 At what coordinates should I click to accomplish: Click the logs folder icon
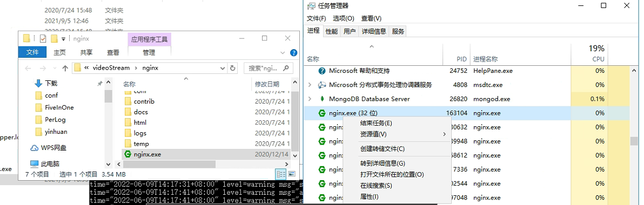click(128, 133)
